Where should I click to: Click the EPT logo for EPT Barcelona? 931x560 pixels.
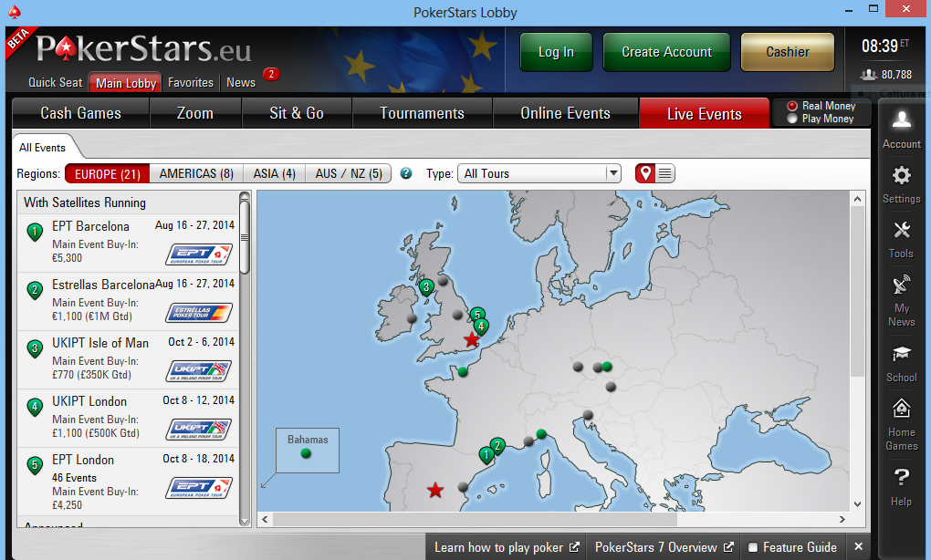click(199, 254)
